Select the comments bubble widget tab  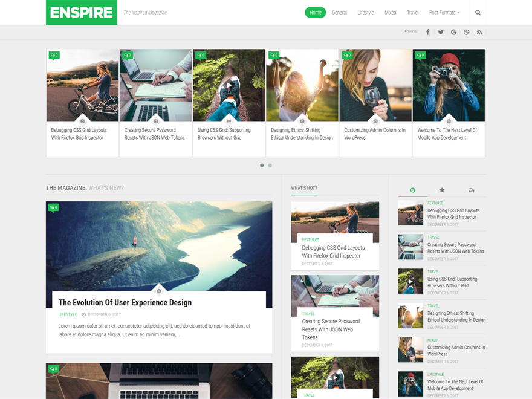coord(471,190)
